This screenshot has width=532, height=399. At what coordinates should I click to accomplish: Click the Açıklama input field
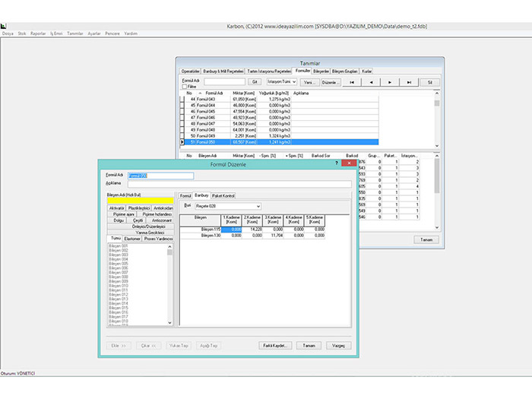click(239, 183)
